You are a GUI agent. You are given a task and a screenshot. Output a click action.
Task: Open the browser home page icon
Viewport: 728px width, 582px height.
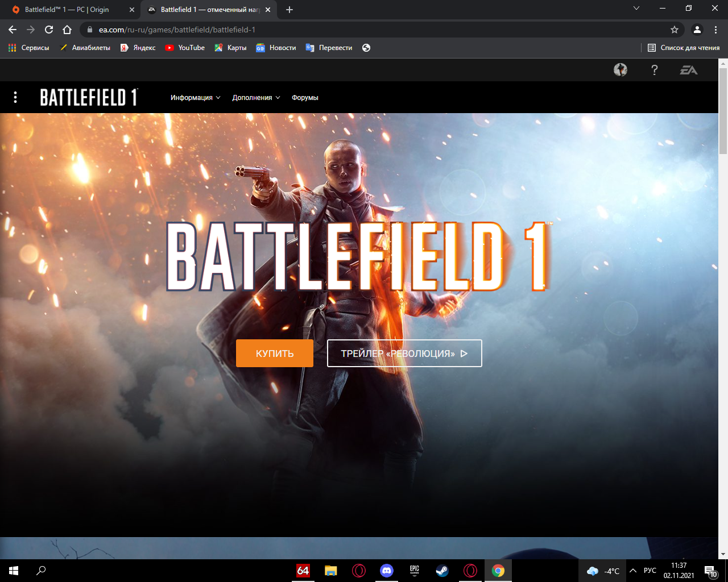click(x=67, y=30)
